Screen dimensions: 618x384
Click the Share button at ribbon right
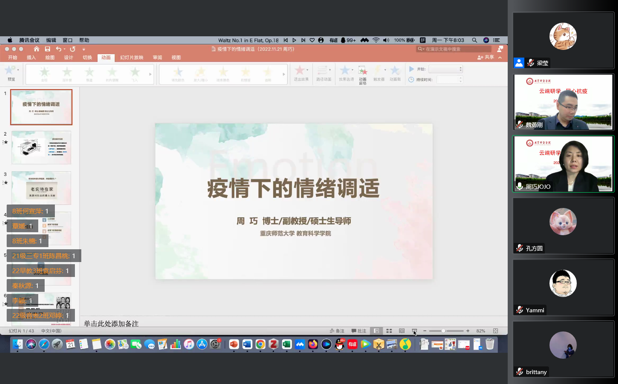[486, 57]
